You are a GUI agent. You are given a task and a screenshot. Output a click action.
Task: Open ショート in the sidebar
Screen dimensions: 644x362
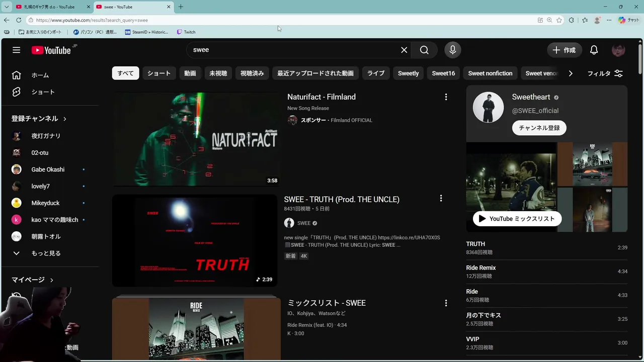[x=50, y=92]
